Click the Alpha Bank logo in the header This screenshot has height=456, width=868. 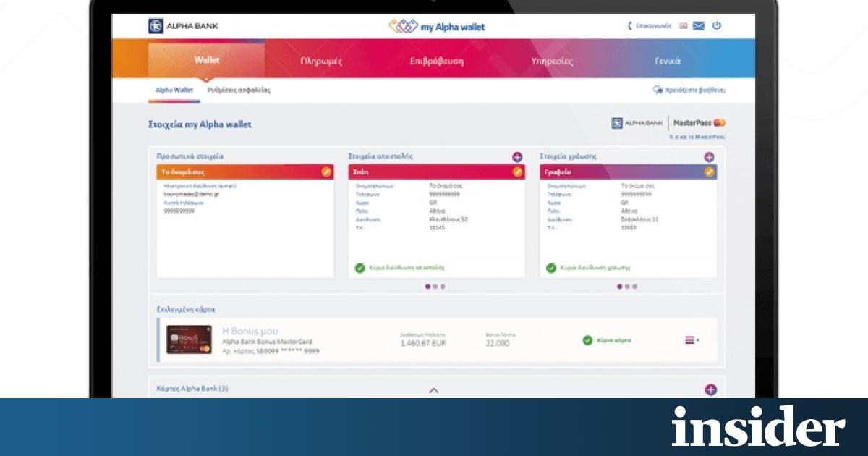coord(183,26)
